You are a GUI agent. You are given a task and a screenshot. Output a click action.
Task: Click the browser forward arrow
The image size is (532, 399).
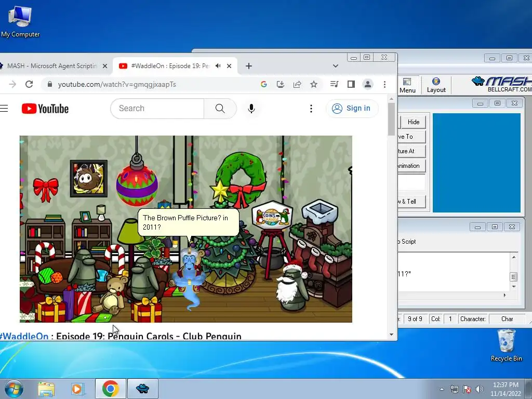[12, 84]
